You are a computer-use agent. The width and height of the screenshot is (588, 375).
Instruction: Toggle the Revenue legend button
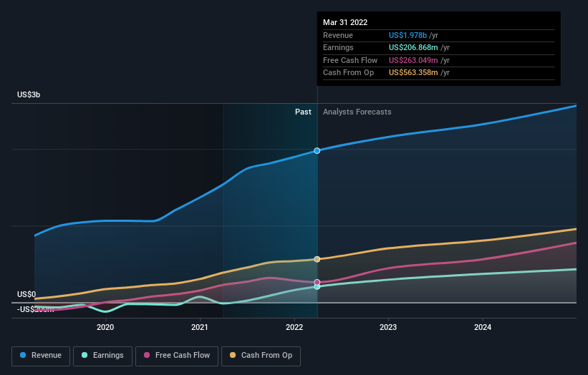point(41,356)
